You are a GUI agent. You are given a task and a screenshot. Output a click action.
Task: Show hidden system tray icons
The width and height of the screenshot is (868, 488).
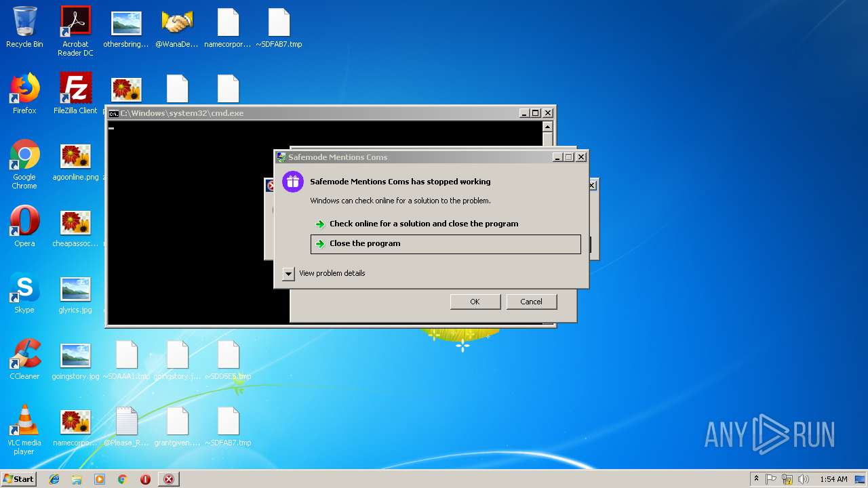tap(756, 479)
